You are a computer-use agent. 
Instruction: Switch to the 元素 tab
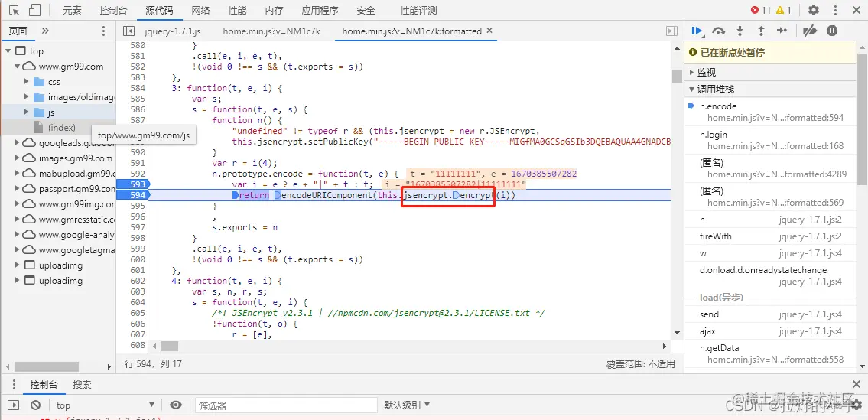tap(72, 11)
